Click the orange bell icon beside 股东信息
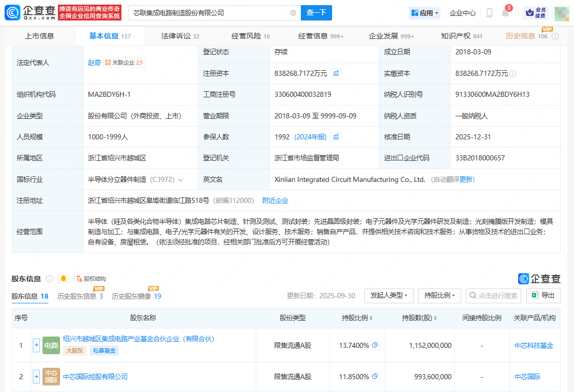The height and width of the screenshot is (392, 574). (x=64, y=279)
